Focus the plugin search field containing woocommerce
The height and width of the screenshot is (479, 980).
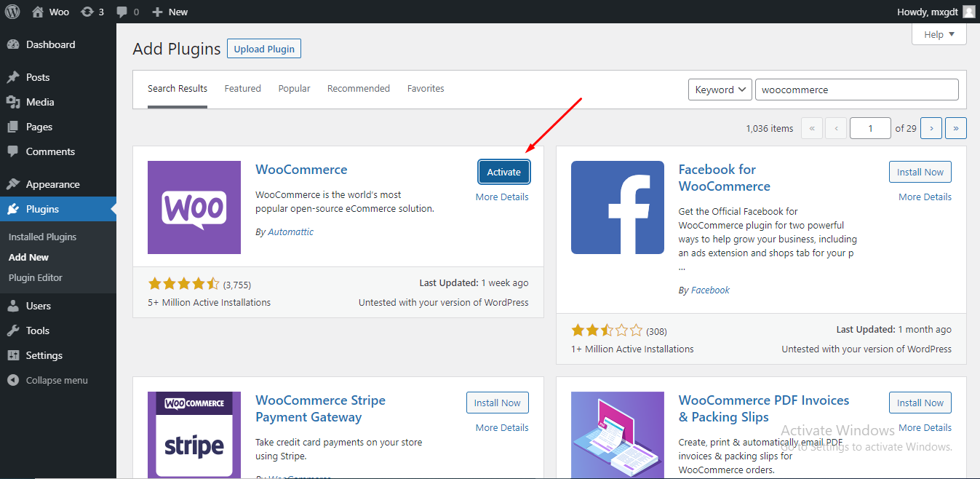(857, 90)
